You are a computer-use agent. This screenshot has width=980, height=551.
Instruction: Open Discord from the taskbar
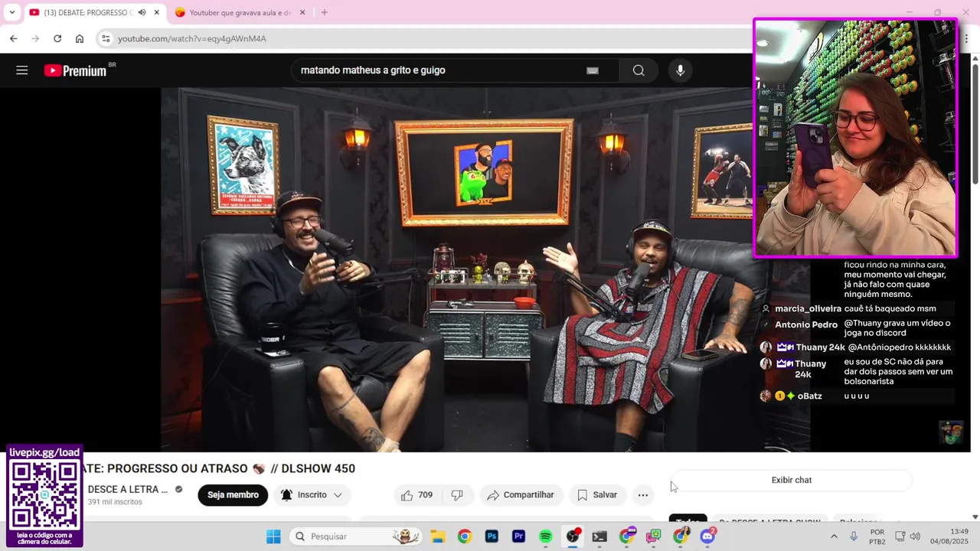click(x=707, y=536)
